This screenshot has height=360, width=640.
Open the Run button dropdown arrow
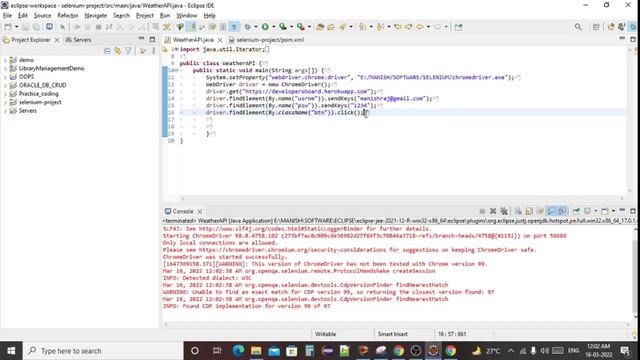tap(273, 27)
